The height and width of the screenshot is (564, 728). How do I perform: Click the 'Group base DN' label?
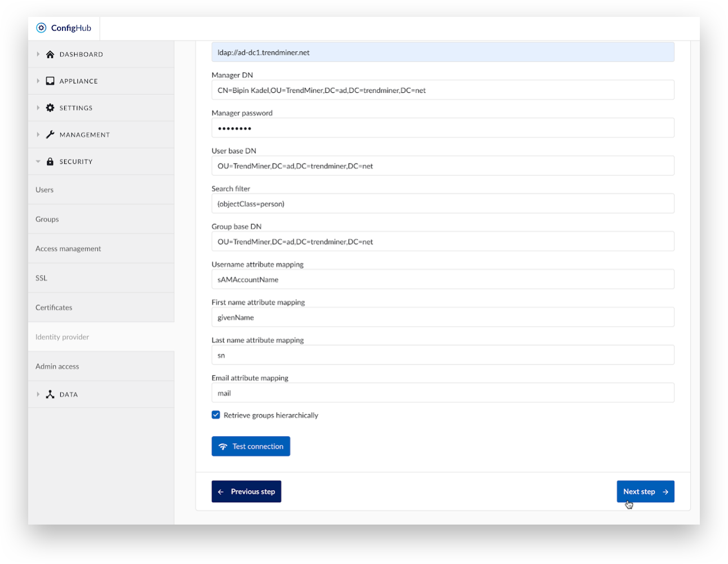pyautogui.click(x=237, y=227)
